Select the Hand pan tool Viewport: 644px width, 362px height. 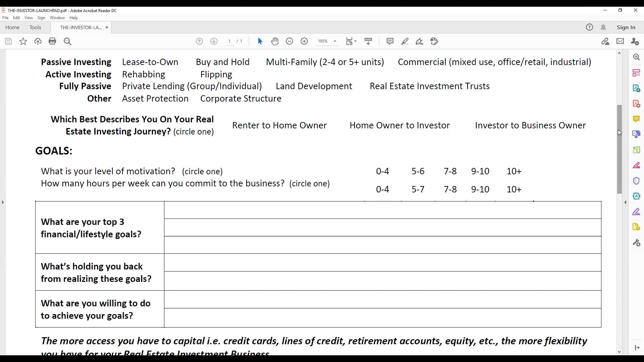pos(275,41)
